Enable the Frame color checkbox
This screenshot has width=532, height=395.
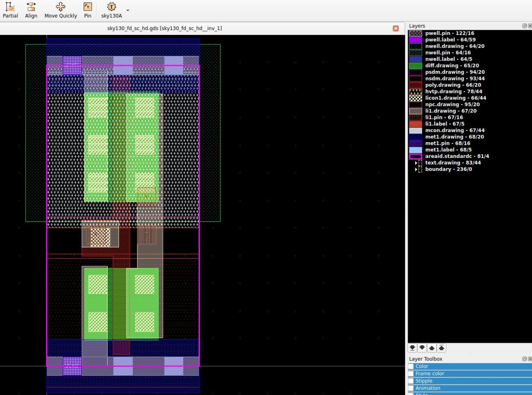click(411, 374)
